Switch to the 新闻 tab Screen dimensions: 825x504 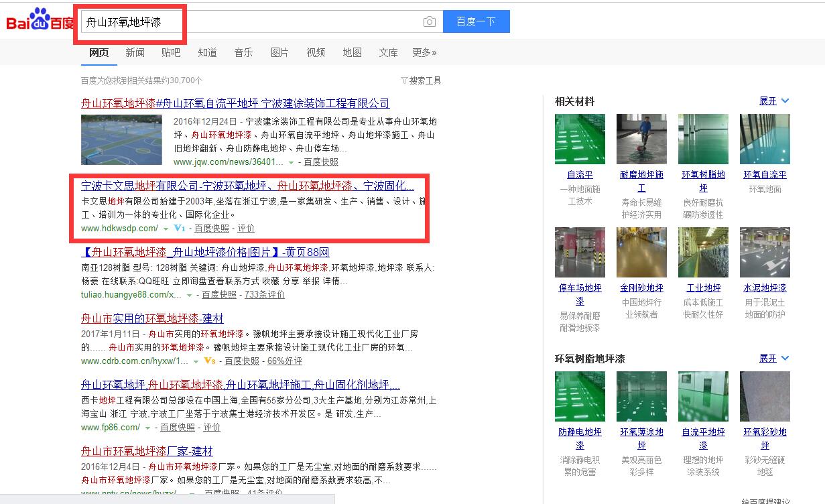click(x=135, y=52)
